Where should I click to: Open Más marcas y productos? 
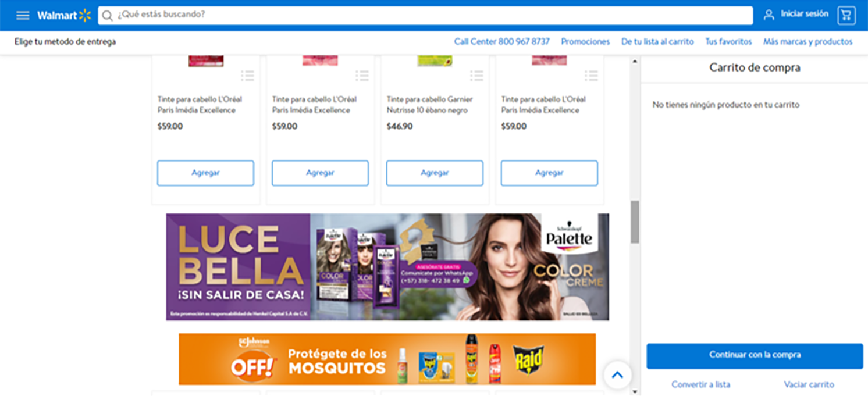[807, 42]
